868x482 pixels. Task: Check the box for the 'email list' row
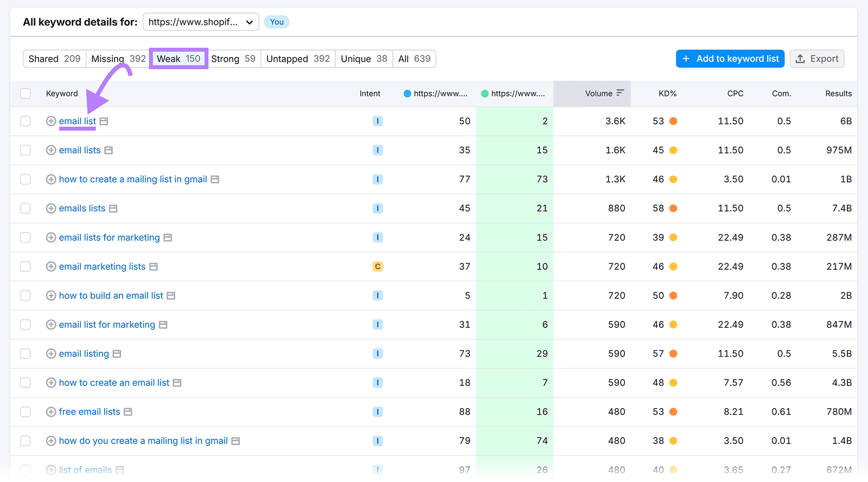tap(25, 121)
